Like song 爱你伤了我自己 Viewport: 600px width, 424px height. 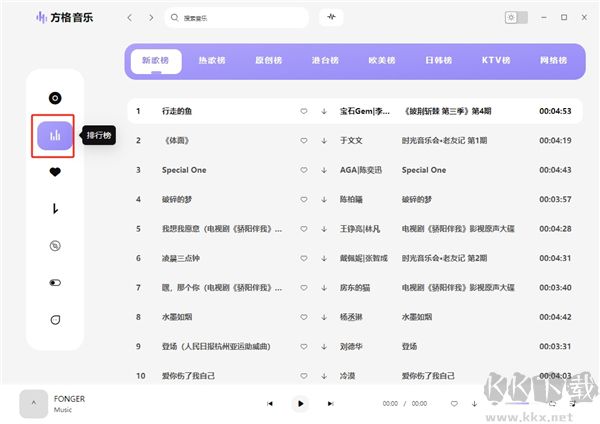304,376
